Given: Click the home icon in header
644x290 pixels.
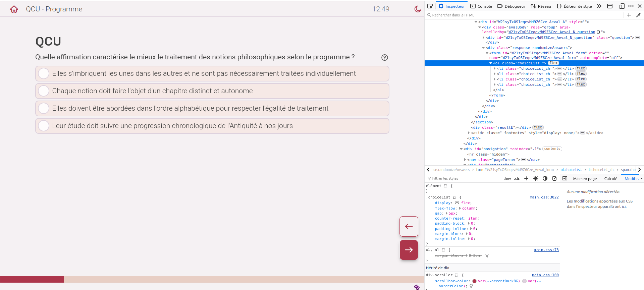Looking at the screenshot, I should click(14, 9).
